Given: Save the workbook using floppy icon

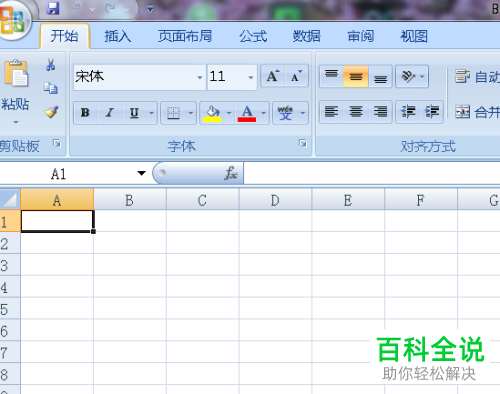Looking at the screenshot, I should coord(53,8).
